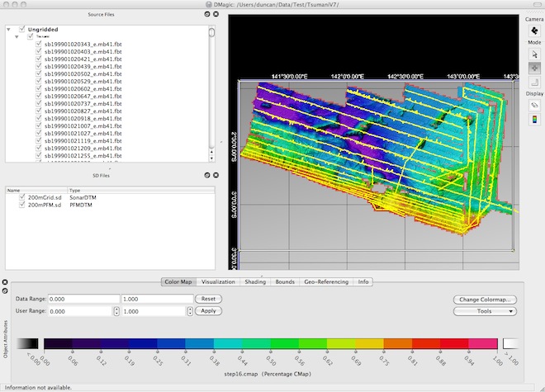Uncheck the Ungridded checkbox
The height and width of the screenshot is (392, 545).
pyautogui.click(x=22, y=29)
